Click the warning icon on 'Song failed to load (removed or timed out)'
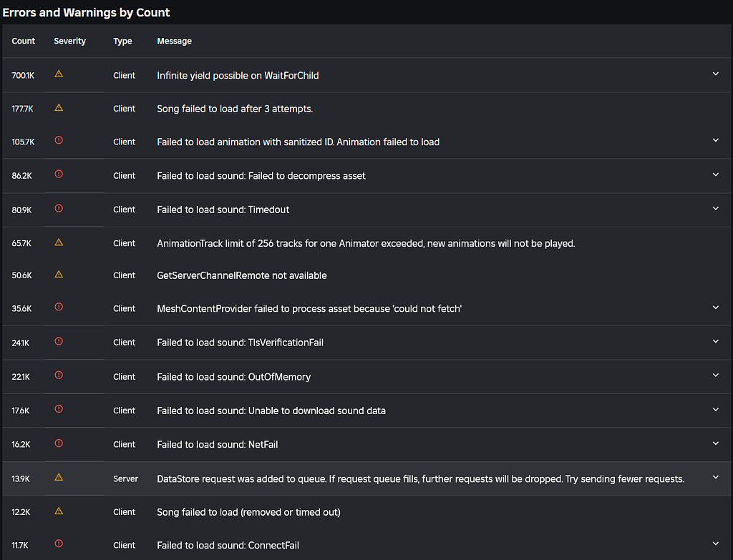Screen dimensions: 733x560 coord(59,511)
